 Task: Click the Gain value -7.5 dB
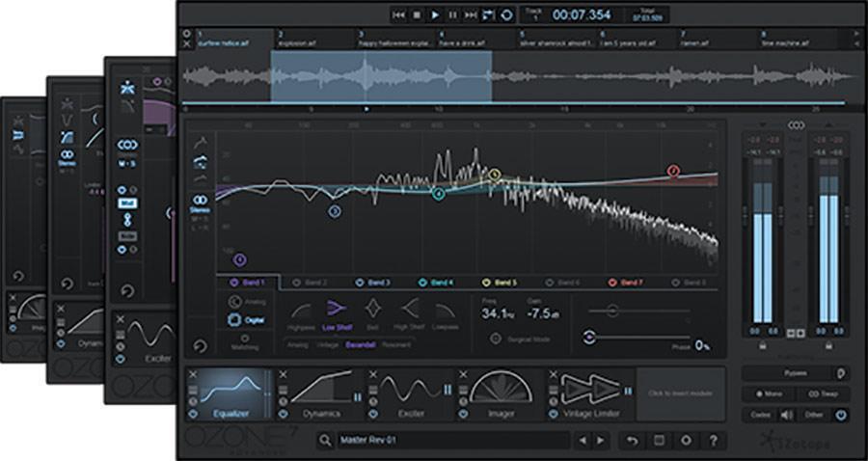tap(542, 313)
